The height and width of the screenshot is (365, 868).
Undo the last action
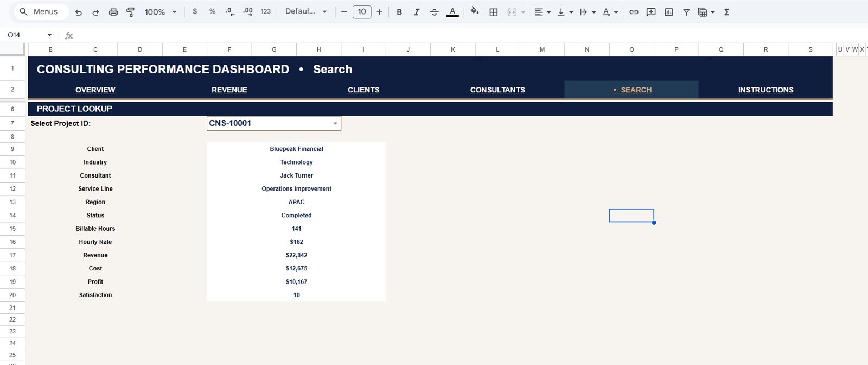click(79, 12)
